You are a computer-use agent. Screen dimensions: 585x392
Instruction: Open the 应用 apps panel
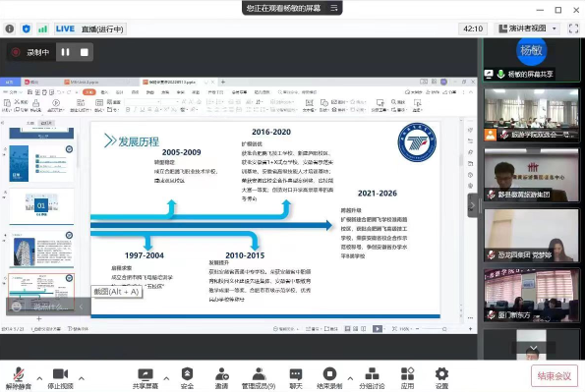coord(407,373)
